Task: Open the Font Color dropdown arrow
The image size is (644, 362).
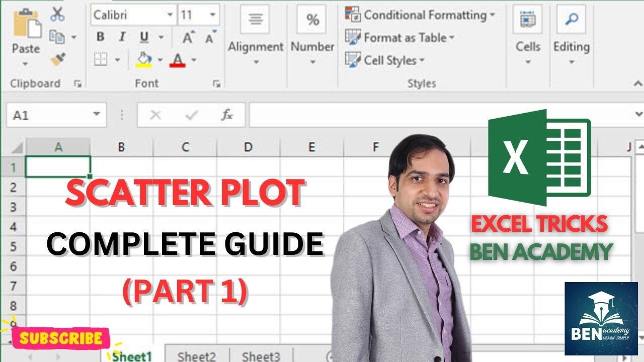Action: (x=193, y=60)
